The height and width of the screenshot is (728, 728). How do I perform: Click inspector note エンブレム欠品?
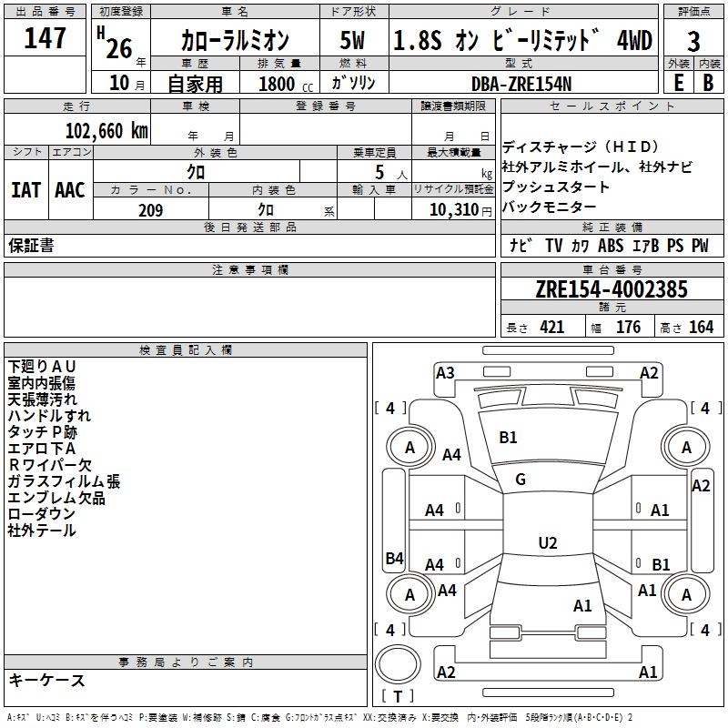tap(56, 498)
